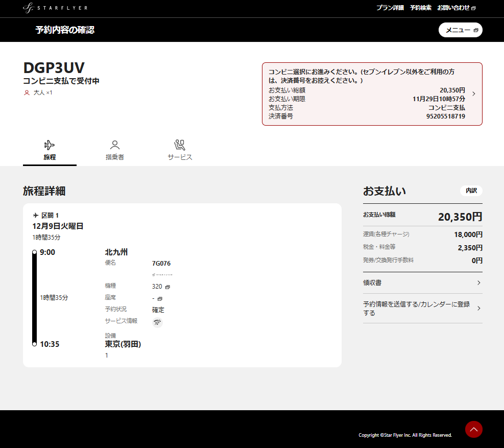
Task: Click booking reference DGP3UV heading
Action: pyautogui.click(x=54, y=68)
